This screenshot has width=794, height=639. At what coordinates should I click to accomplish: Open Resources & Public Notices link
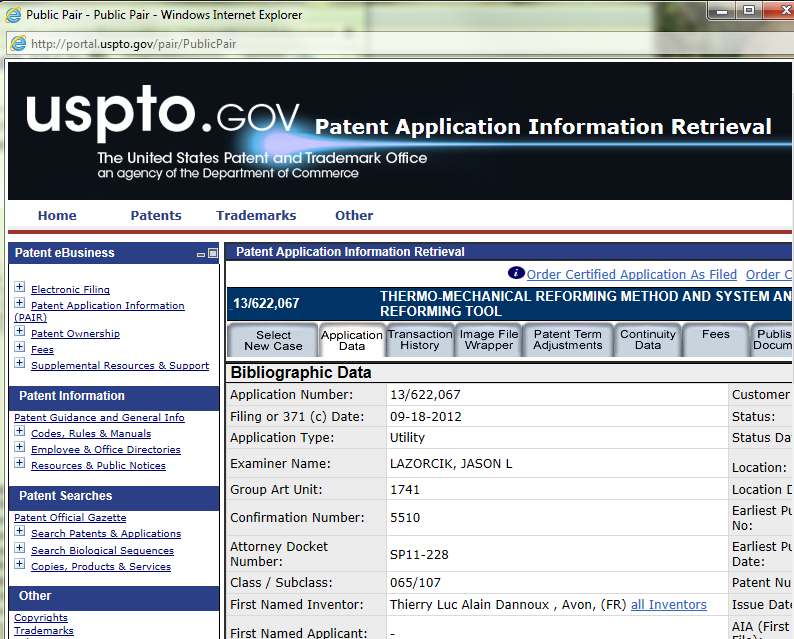(x=98, y=465)
